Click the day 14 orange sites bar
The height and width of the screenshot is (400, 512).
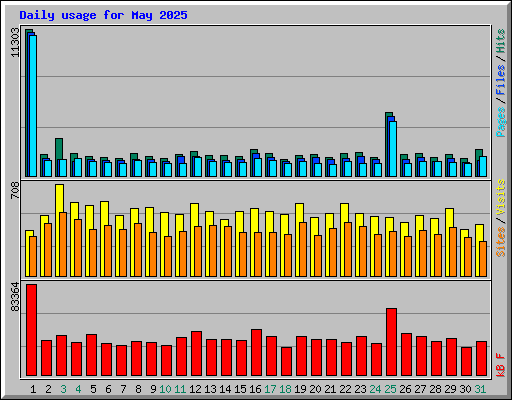tap(228, 251)
